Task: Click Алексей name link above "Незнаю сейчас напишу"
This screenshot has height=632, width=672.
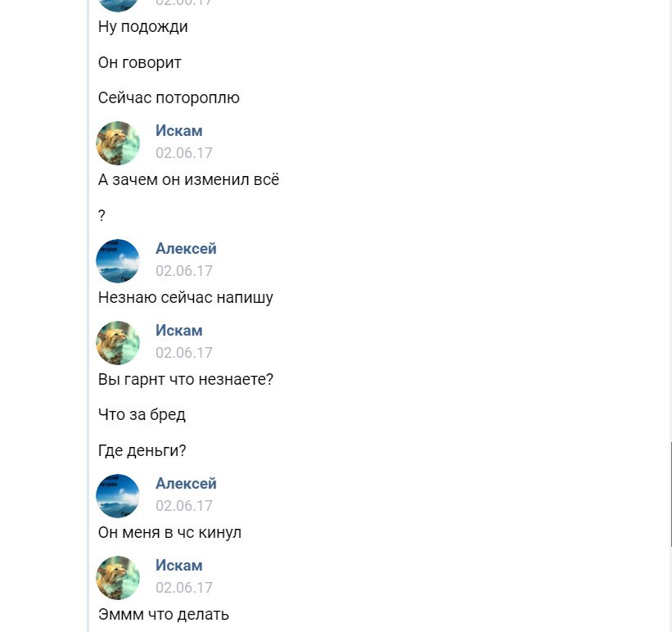Action: (x=186, y=249)
